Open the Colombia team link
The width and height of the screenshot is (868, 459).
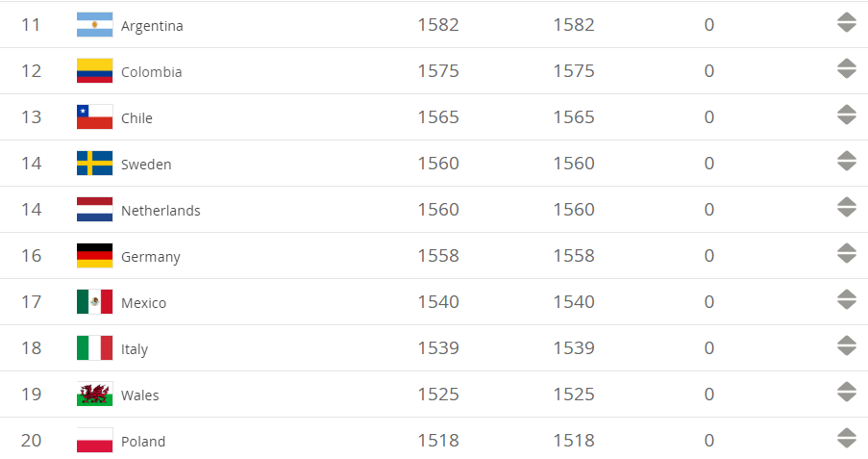tap(151, 72)
